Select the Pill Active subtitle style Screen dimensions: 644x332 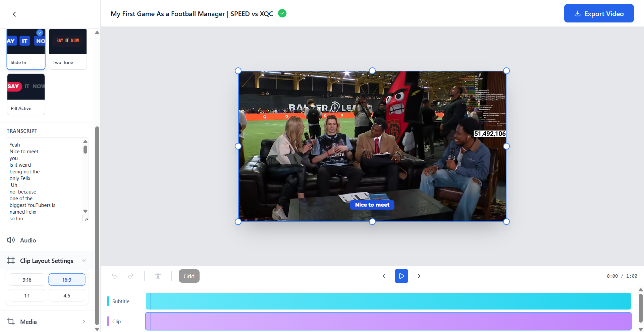click(26, 94)
